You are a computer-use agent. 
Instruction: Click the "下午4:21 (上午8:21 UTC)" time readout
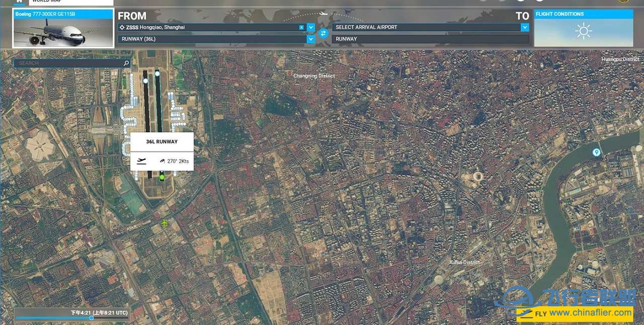tap(99, 313)
